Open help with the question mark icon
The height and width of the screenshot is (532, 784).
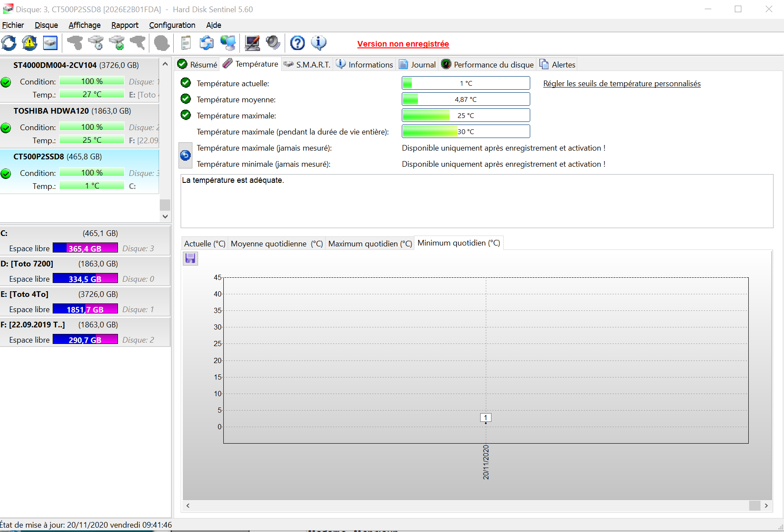(297, 43)
